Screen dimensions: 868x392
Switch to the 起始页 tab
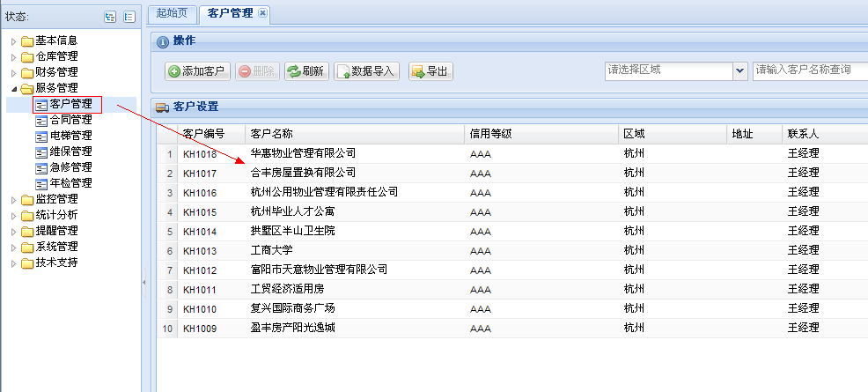point(173,13)
